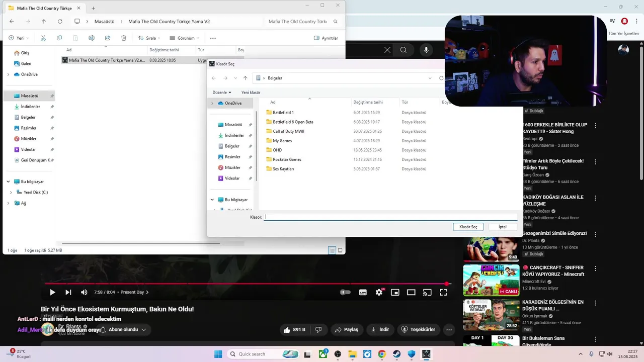Viewport: 644px width, 362px height.
Task: Open the Düzenle dropdown in Klasör Seç dialog
Action: (222, 93)
